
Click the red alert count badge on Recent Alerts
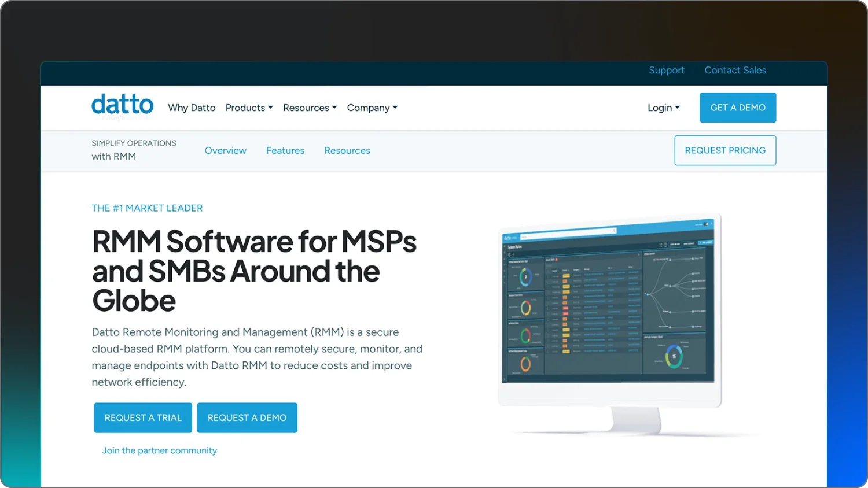coord(557,260)
